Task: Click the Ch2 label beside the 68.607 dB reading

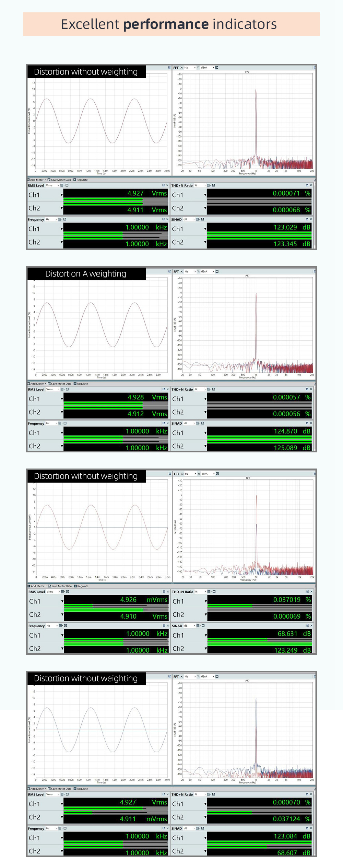Action: 178,851
